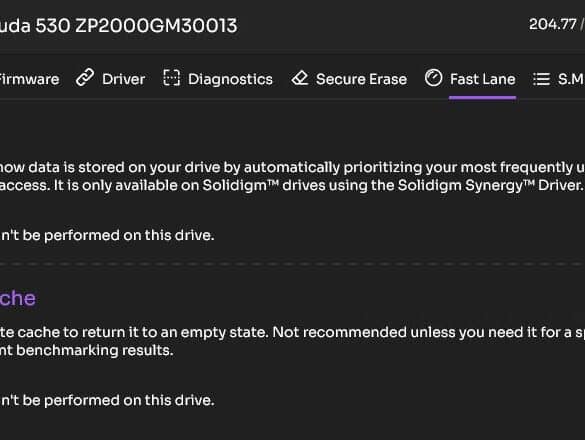Switch to the Driver tab label

click(x=123, y=79)
